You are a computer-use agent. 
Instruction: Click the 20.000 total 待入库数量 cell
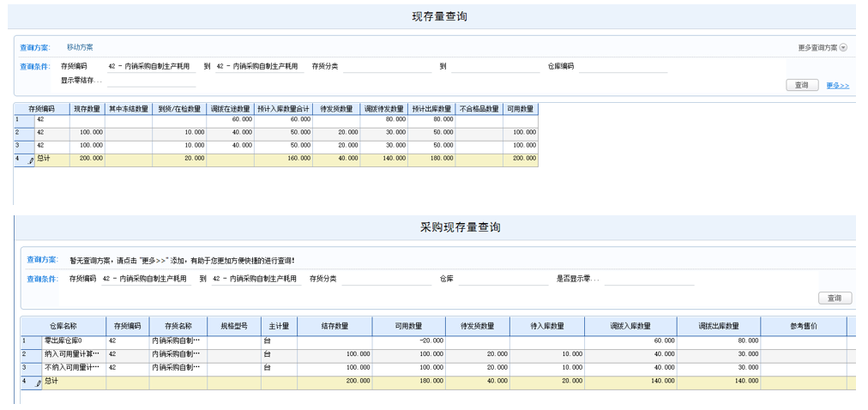tap(547, 381)
